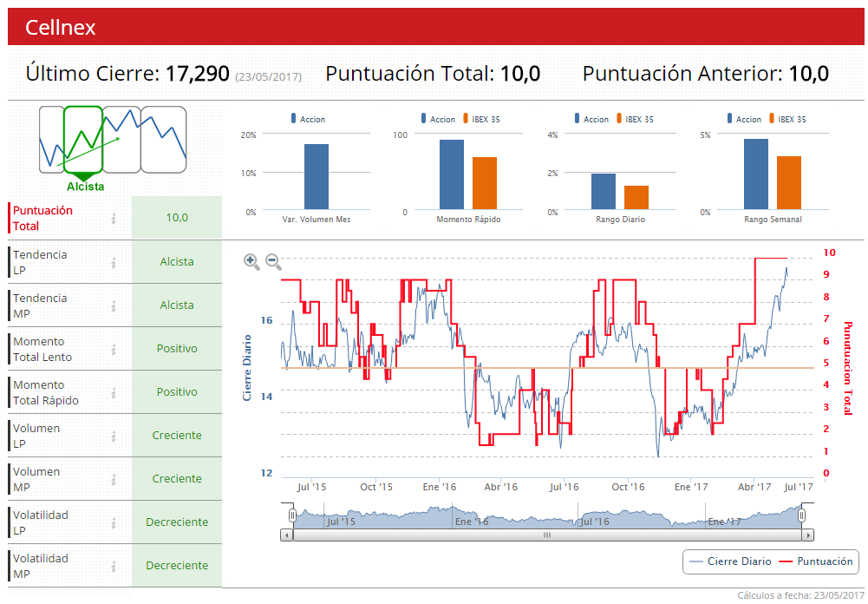The width and height of the screenshot is (868, 604).
Task: Click the Creciente value for Volumen MP
Action: (x=177, y=478)
